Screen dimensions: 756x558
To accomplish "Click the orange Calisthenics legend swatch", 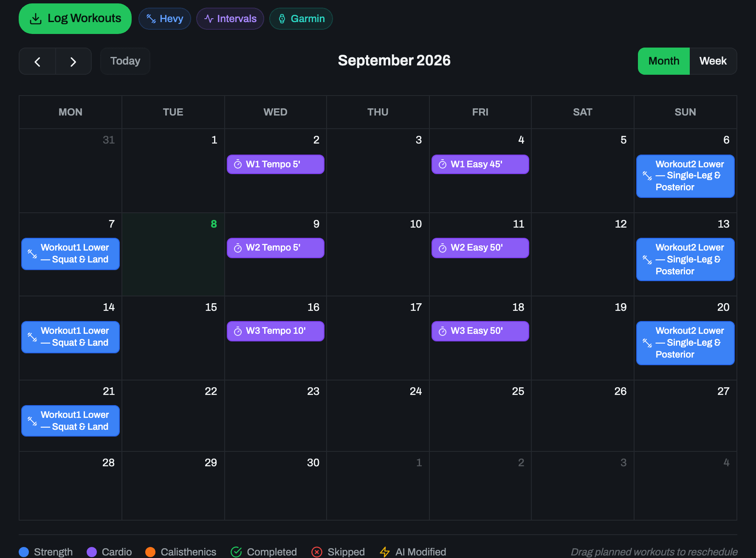I will click(150, 552).
